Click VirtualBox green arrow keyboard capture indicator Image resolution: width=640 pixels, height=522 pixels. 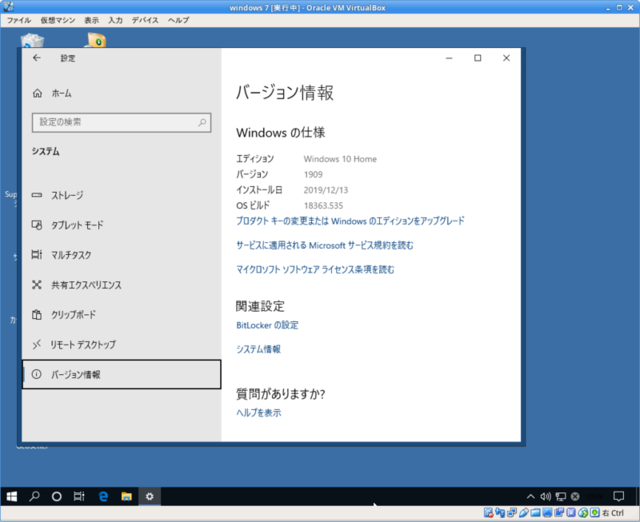point(595,513)
